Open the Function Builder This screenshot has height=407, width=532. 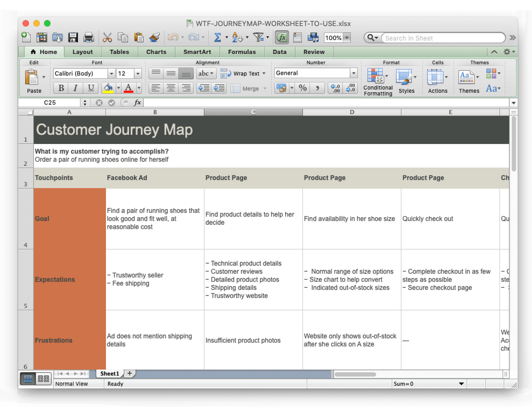tap(281, 37)
